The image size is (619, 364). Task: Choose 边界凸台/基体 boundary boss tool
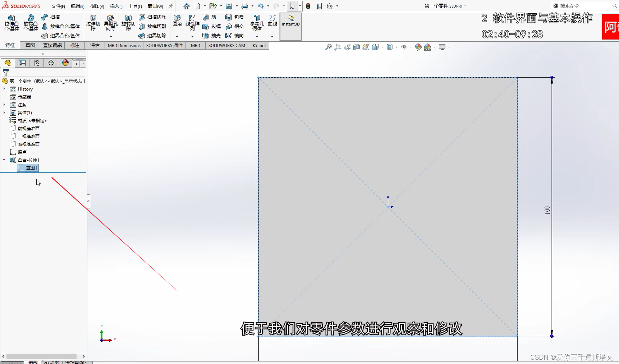pos(61,36)
